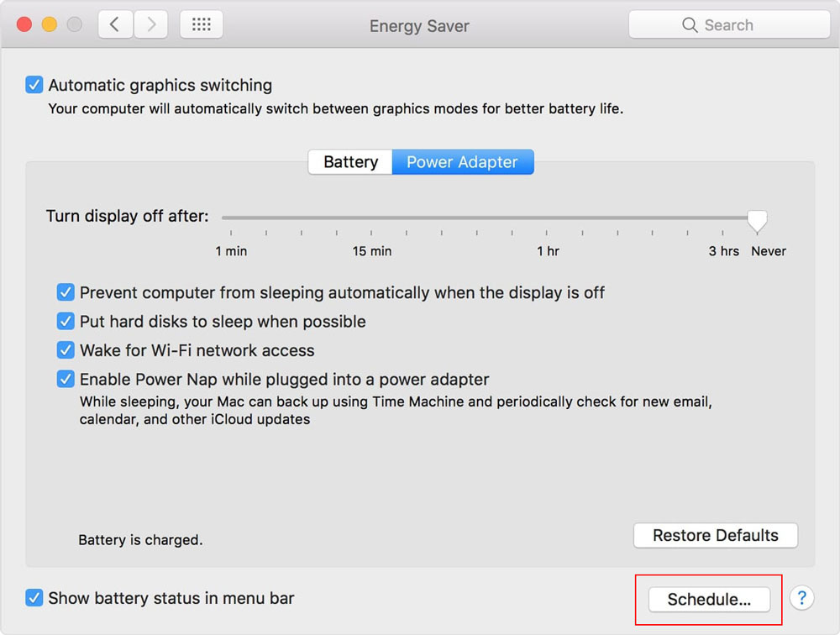This screenshot has width=840, height=635.
Task: Select the Power Adapter tab
Action: [462, 162]
